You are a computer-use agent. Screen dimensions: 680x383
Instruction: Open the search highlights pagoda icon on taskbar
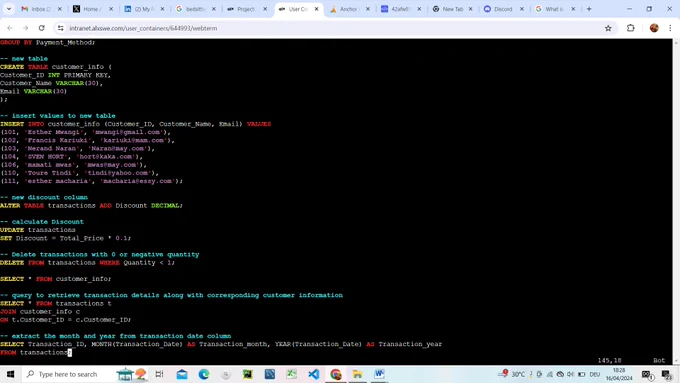133,374
